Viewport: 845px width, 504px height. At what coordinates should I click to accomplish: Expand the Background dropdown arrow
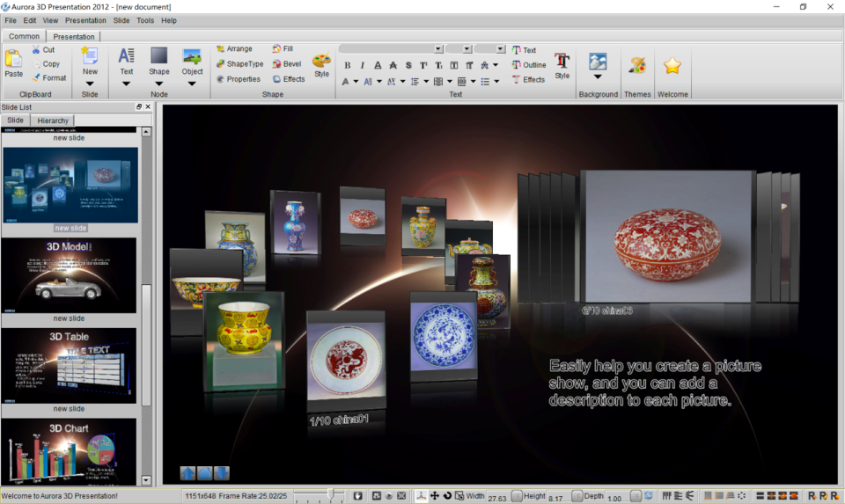598,77
